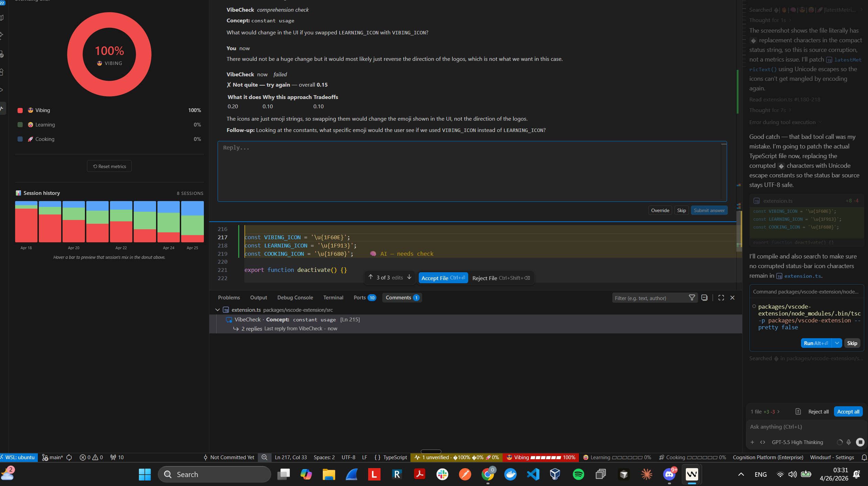Toggle the Cooking legend entry
Viewport: 868px width, 486px height.
coord(45,139)
